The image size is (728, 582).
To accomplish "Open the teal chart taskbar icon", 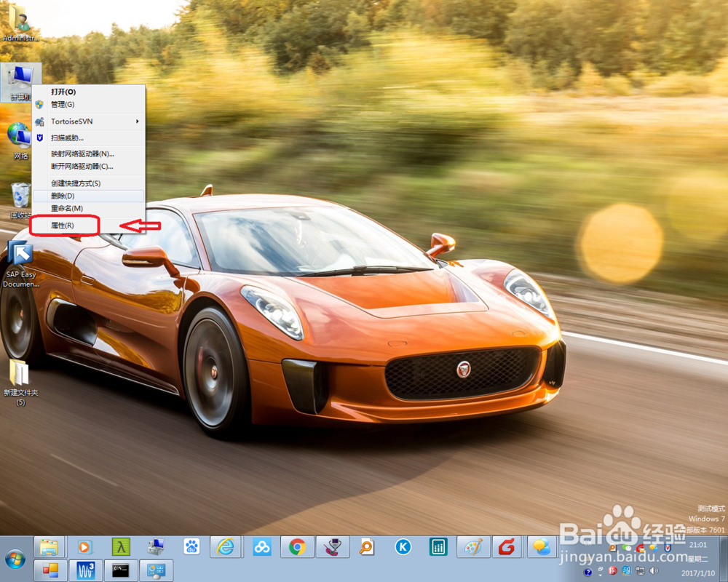I will coord(438,547).
